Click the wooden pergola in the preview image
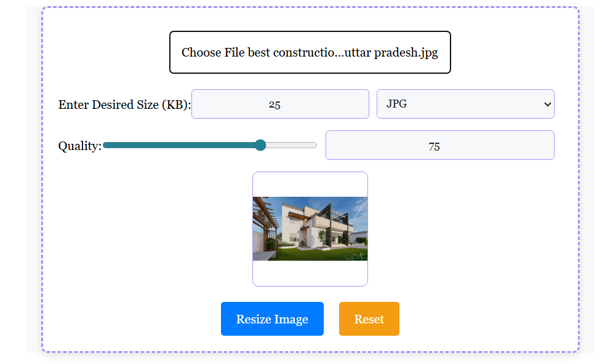613x364 pixels. point(263,212)
